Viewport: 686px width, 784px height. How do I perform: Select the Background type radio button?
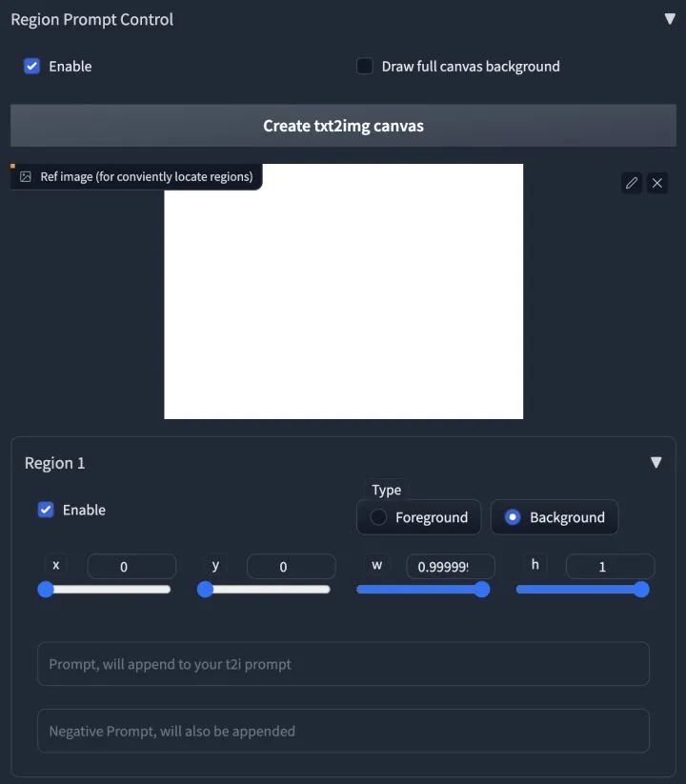coord(513,517)
